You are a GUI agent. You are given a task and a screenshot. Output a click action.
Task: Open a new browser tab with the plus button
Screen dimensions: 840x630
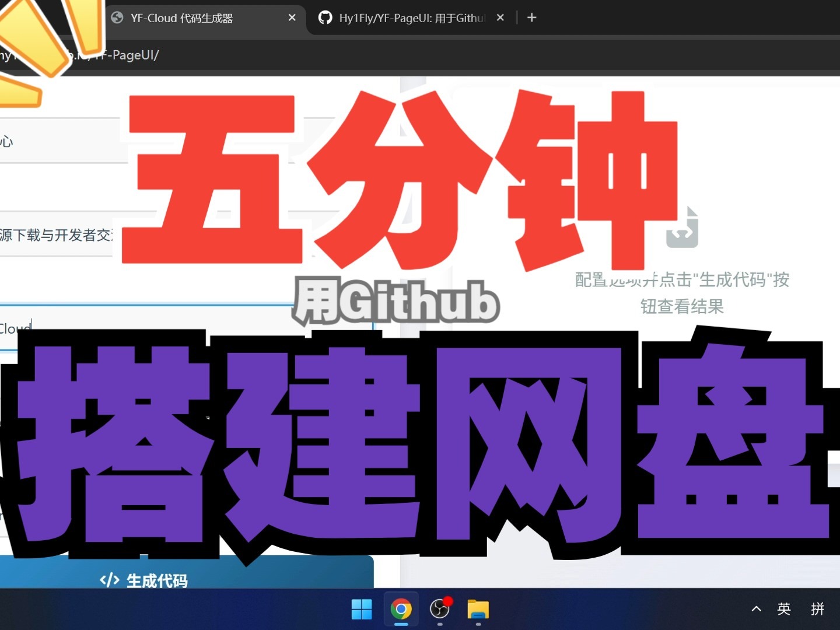(531, 17)
